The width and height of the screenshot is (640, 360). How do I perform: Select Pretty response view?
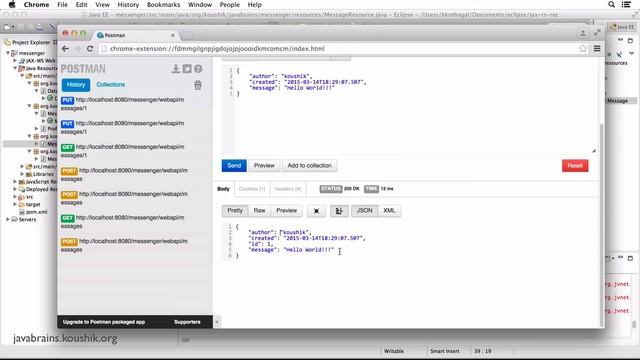click(x=235, y=211)
